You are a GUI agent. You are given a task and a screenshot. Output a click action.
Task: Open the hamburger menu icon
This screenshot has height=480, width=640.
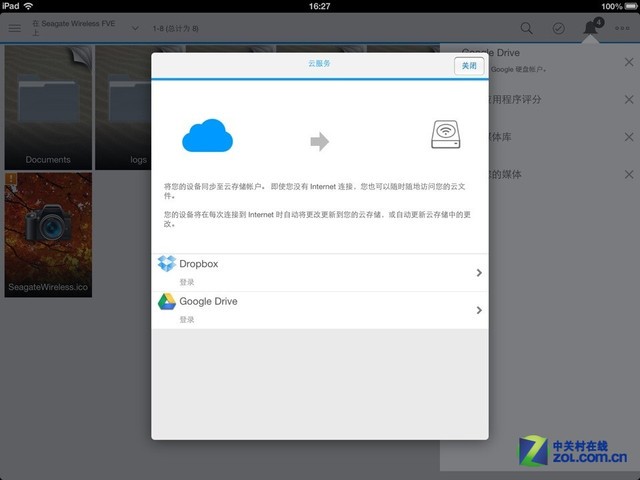[x=14, y=28]
